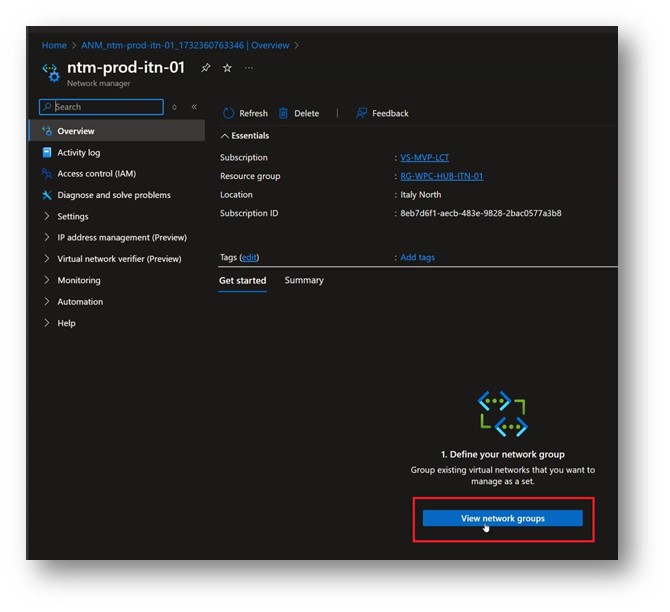Click the Italy North location value

click(420, 194)
